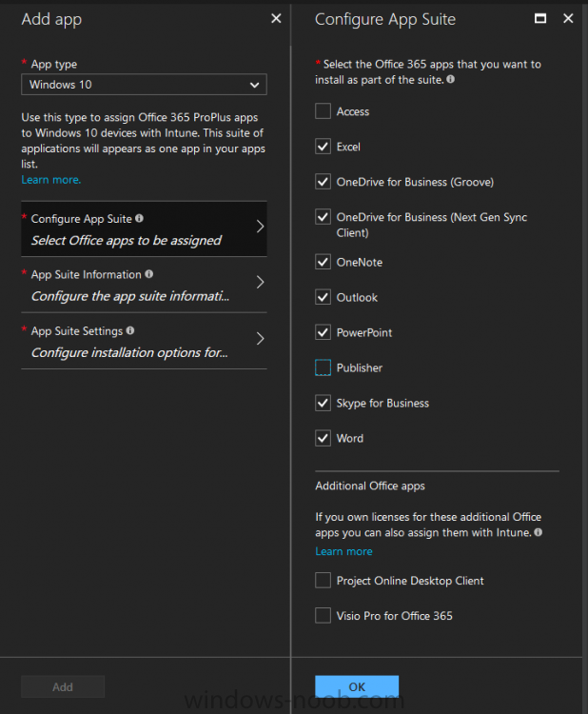Click the disabled Add button
This screenshot has width=588, height=714.
click(x=63, y=686)
